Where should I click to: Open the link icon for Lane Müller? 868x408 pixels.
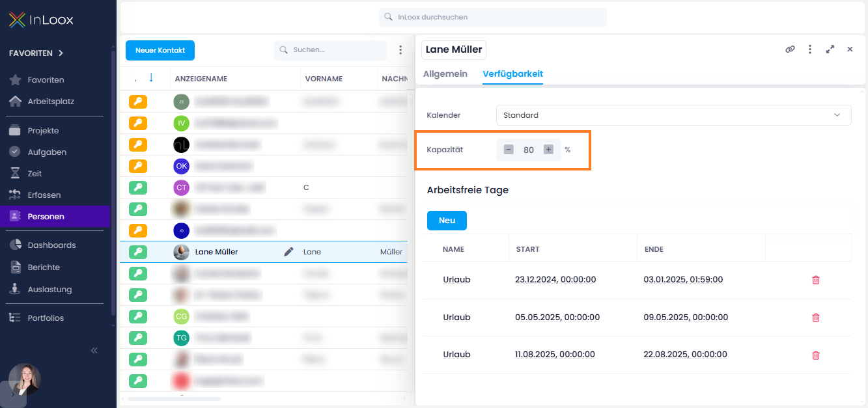coord(790,49)
